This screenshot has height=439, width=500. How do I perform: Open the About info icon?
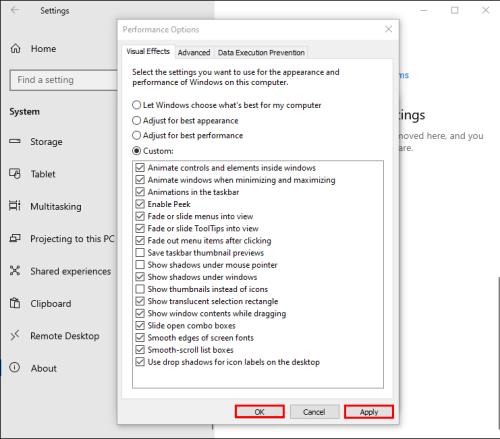tap(15, 368)
